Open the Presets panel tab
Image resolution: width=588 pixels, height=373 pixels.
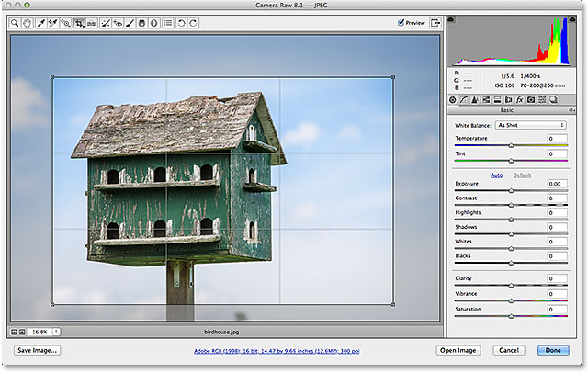click(542, 100)
